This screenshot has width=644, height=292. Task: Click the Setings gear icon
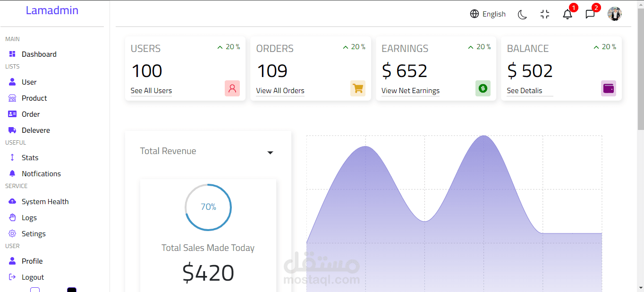click(12, 233)
